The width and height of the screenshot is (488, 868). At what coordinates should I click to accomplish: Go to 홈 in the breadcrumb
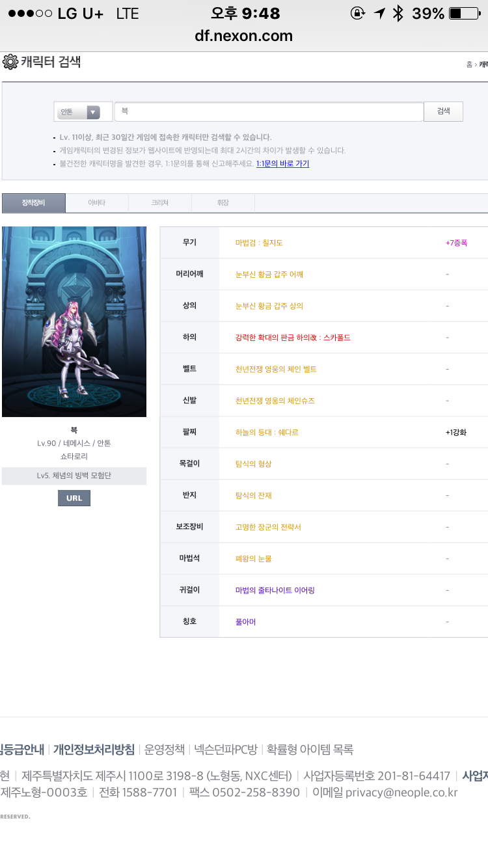[469, 64]
